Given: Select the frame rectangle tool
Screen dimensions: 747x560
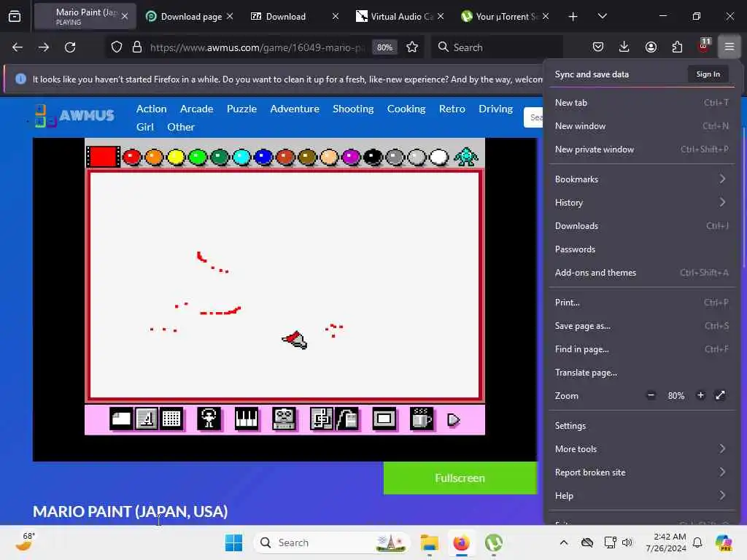Looking at the screenshot, I should click(384, 419).
